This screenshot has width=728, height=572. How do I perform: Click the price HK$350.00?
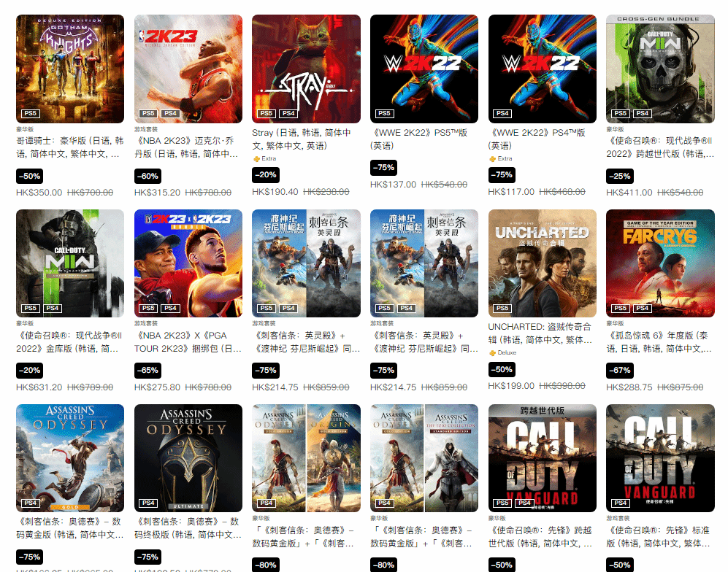39,193
